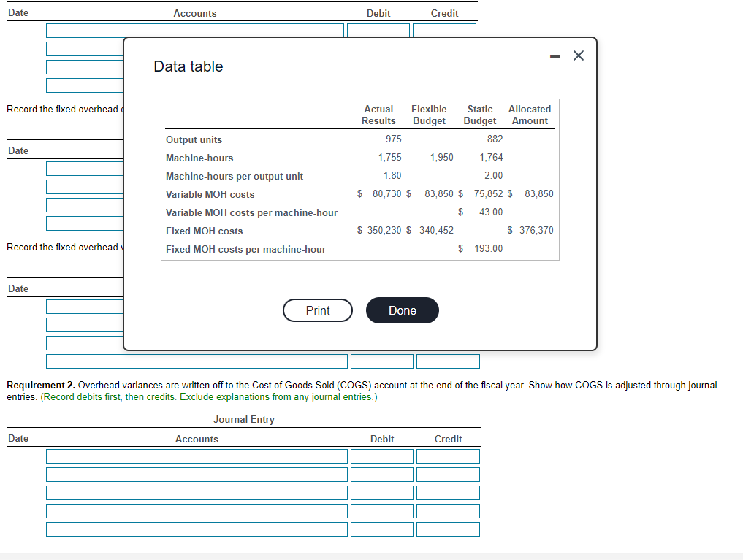
Task: Click the last Accounts row of Requirement 2 entry
Action: pyautogui.click(x=196, y=529)
